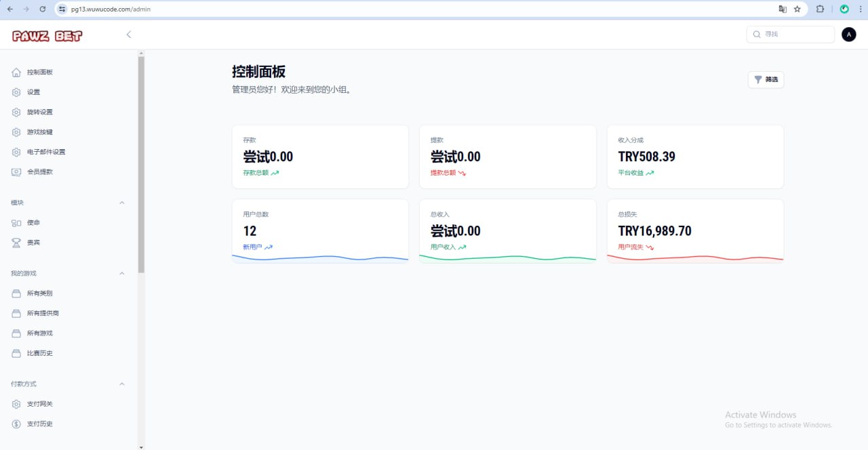Click the trophy icon beside 贵宾

(x=16, y=243)
